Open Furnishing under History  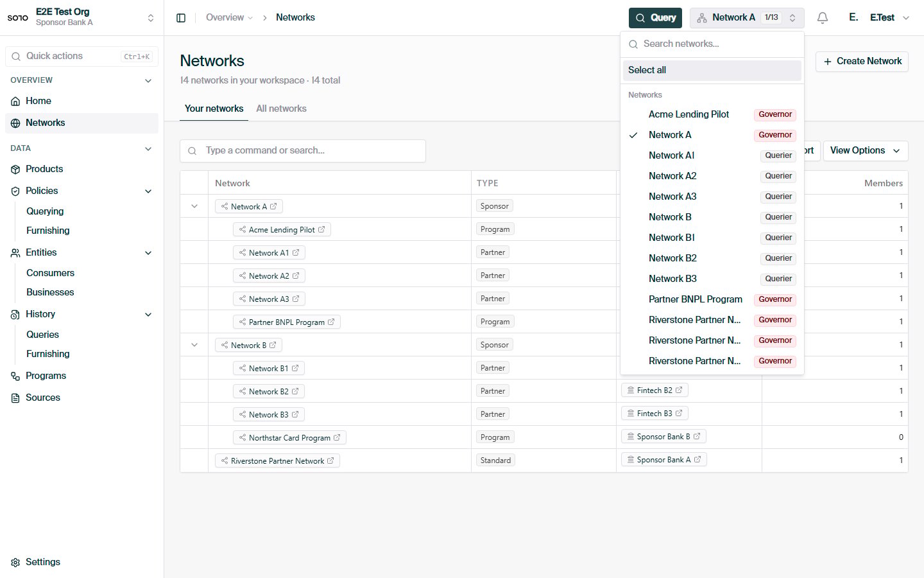pos(47,355)
